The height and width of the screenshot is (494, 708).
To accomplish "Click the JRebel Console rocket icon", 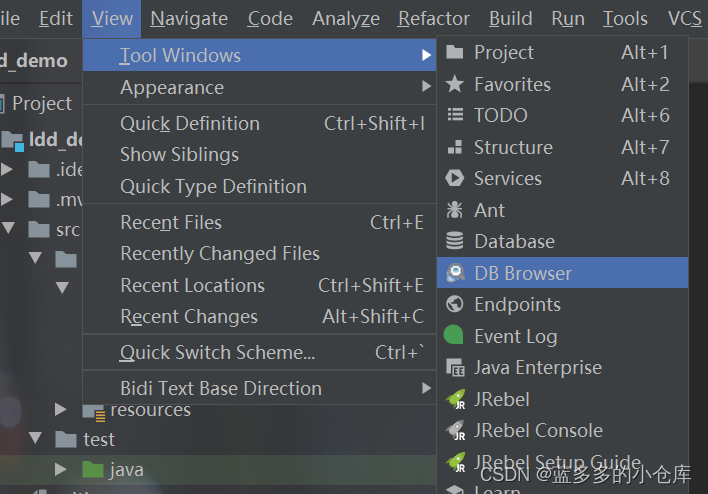I will 456,430.
